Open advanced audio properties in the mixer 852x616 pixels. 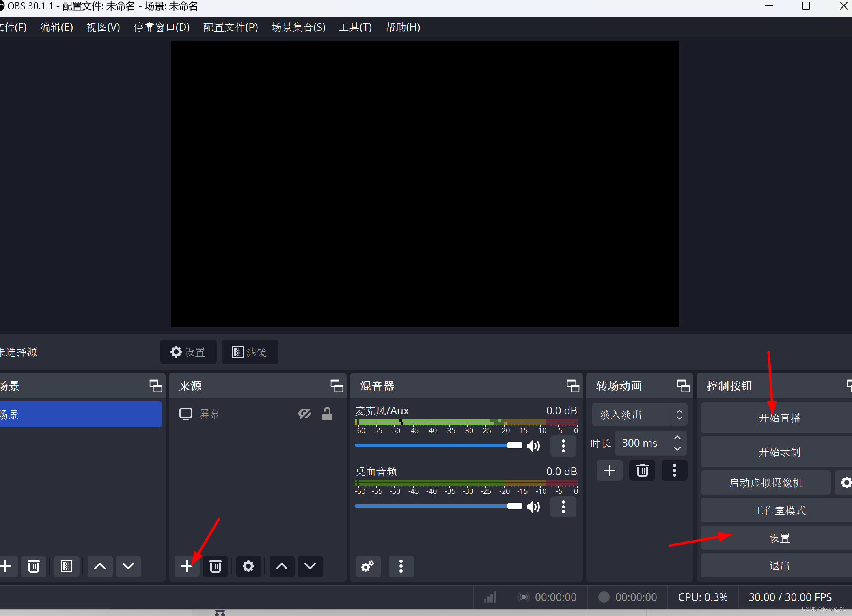pos(367,566)
